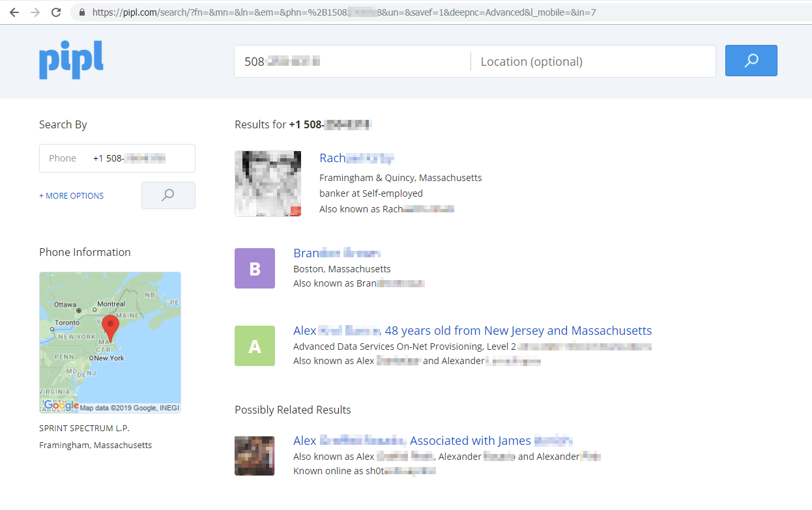Submit sidebar search with the gray magnifier button

point(168,195)
